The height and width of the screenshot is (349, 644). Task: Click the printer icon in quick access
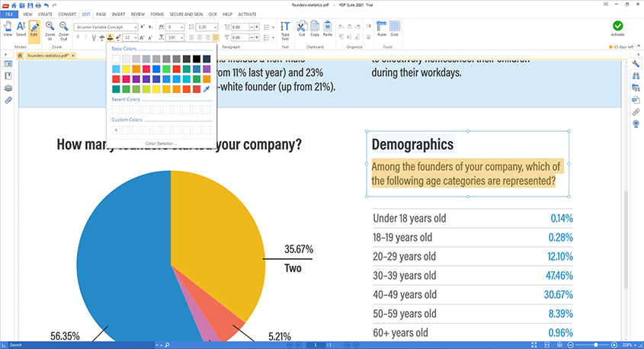(x=38, y=5)
